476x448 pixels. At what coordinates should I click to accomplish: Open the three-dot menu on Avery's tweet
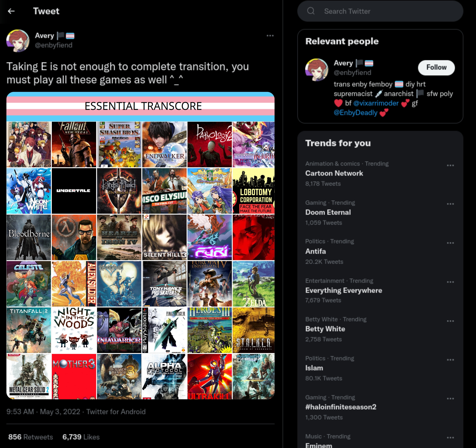click(x=270, y=36)
